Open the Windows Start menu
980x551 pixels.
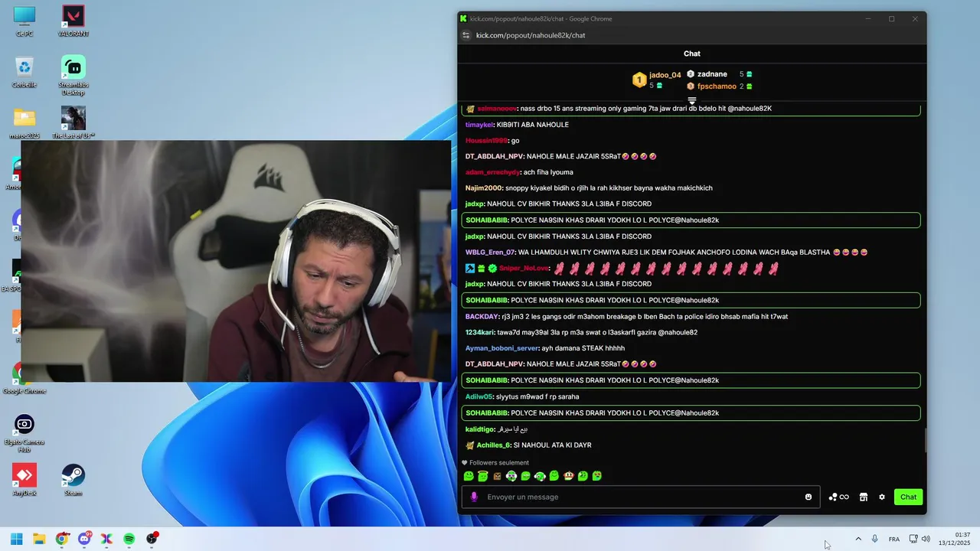(x=16, y=539)
